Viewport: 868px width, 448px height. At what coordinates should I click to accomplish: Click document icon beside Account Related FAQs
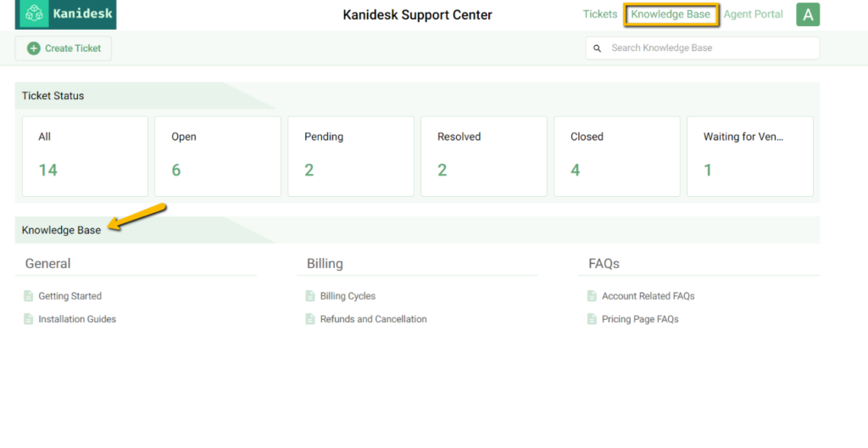pos(593,296)
